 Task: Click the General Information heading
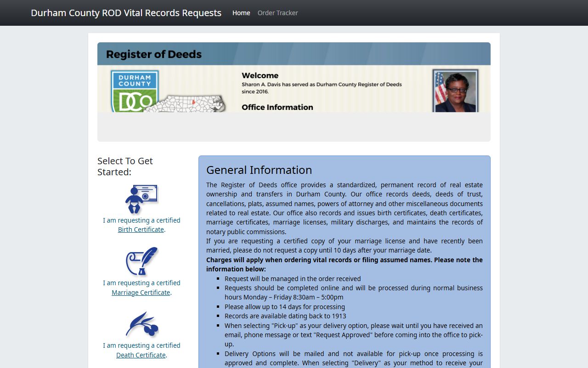(259, 170)
